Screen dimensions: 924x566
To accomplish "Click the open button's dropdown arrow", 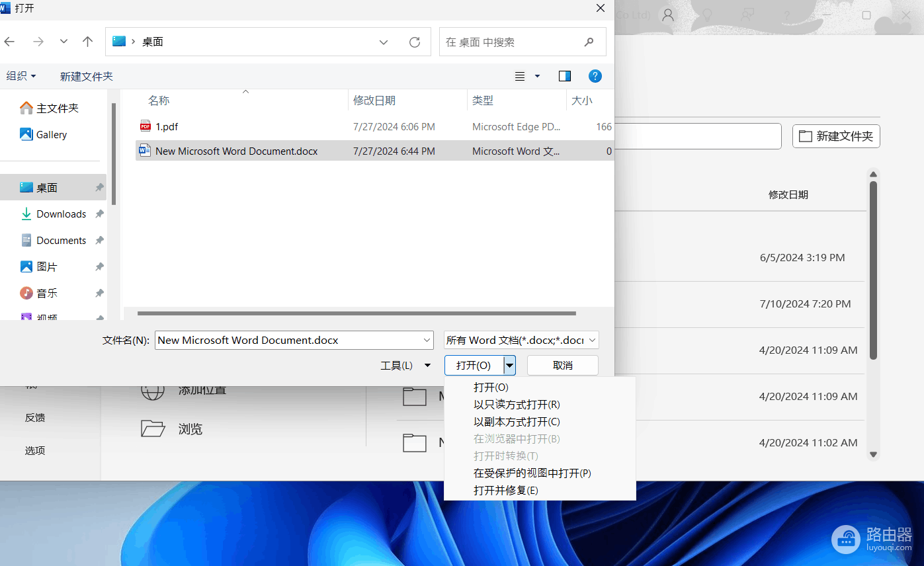I will (x=509, y=365).
